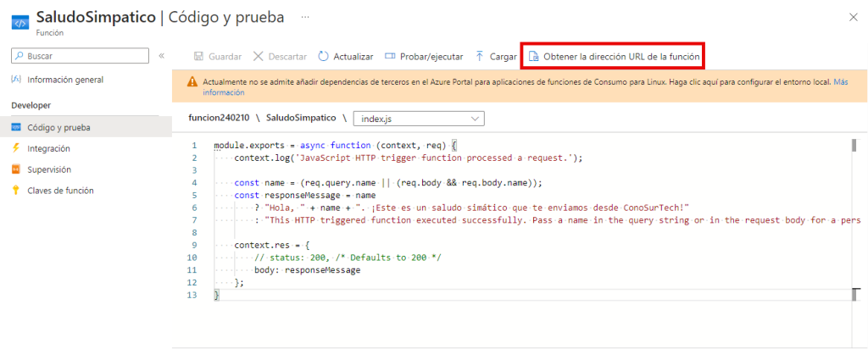Click the Claves de función key icon
868x349 pixels.
[x=16, y=191]
